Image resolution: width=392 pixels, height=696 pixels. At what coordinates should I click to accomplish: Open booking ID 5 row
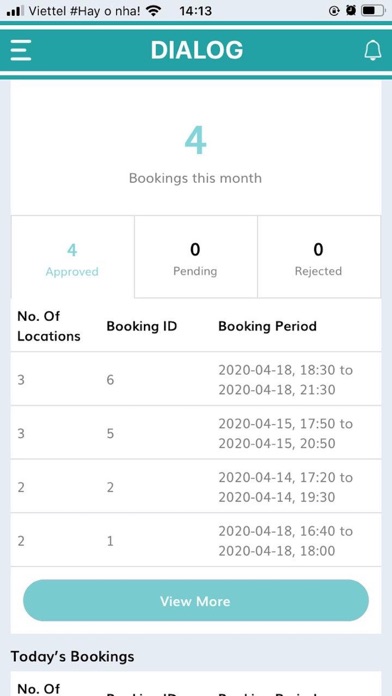coord(196,433)
